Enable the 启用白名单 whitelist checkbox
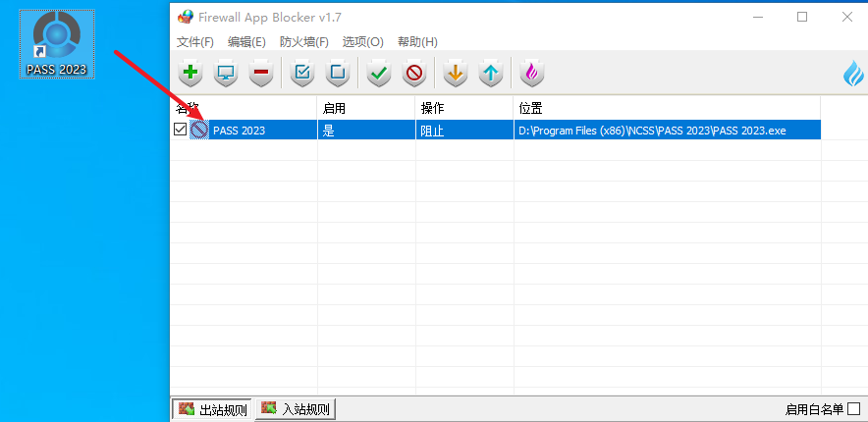Viewport: 868px width, 422px height. [853, 409]
